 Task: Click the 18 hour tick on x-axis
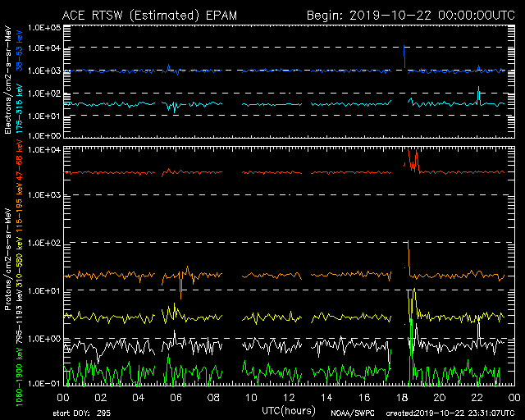400,397
